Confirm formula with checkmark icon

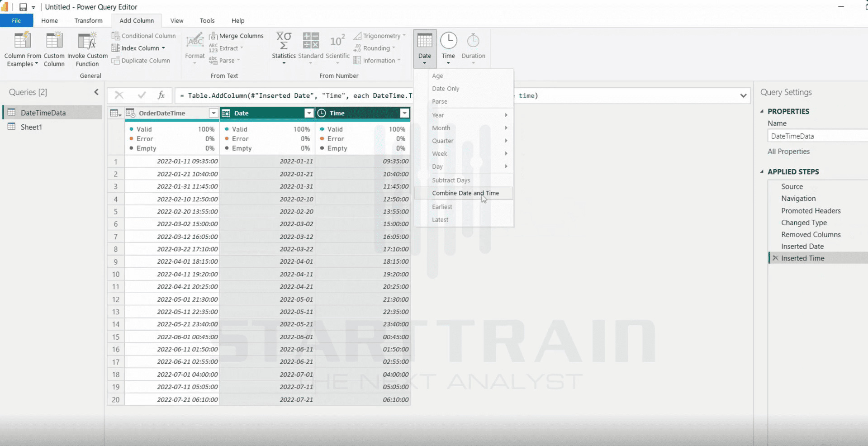pyautogui.click(x=142, y=95)
